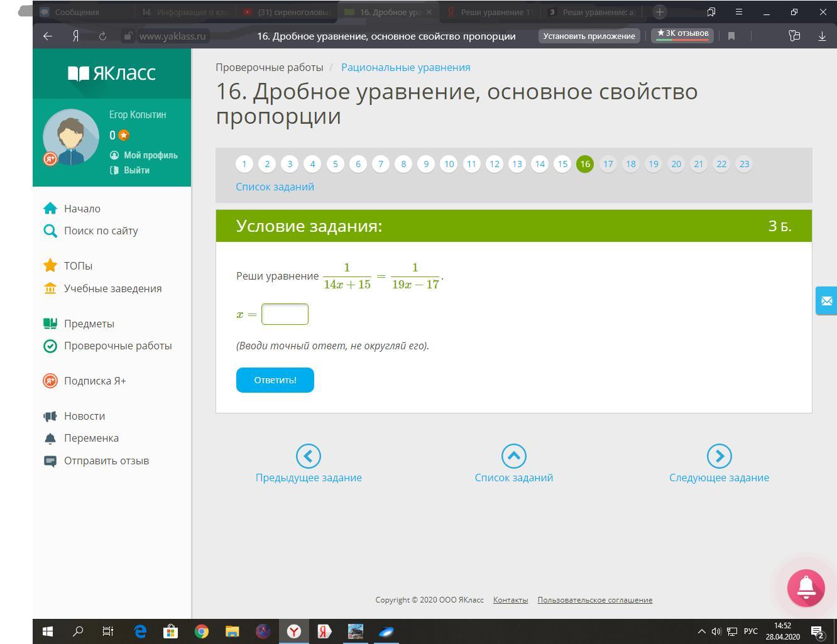This screenshot has width=837, height=644.
Task: Open Подписка Я+ subscription page
Action: [x=95, y=381]
